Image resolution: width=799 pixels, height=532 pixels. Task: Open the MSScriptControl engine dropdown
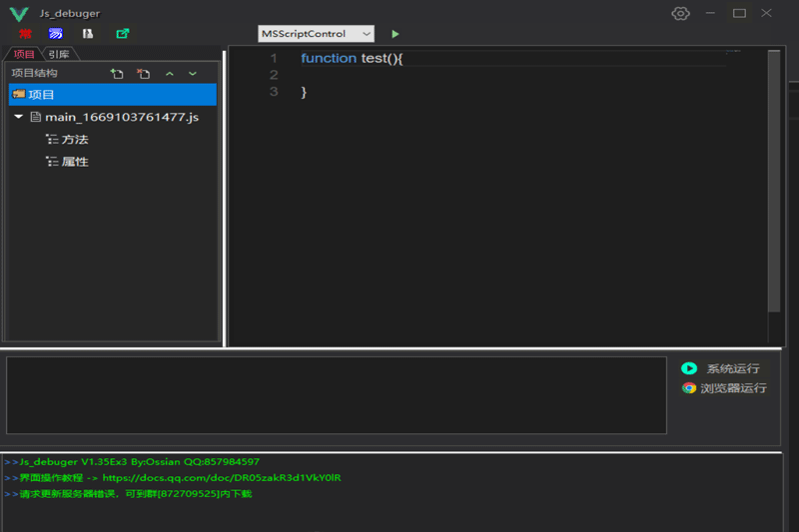316,34
